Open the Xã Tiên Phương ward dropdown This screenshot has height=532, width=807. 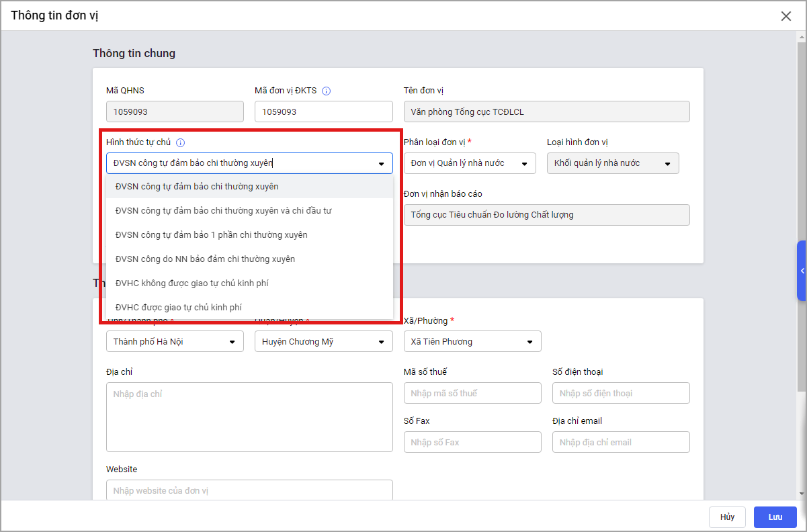point(472,341)
